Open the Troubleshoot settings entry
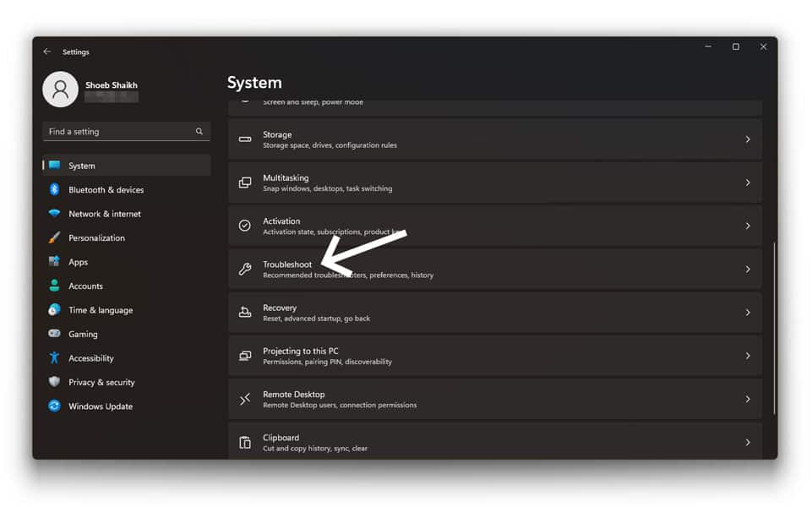This screenshot has width=812, height=507. click(494, 270)
